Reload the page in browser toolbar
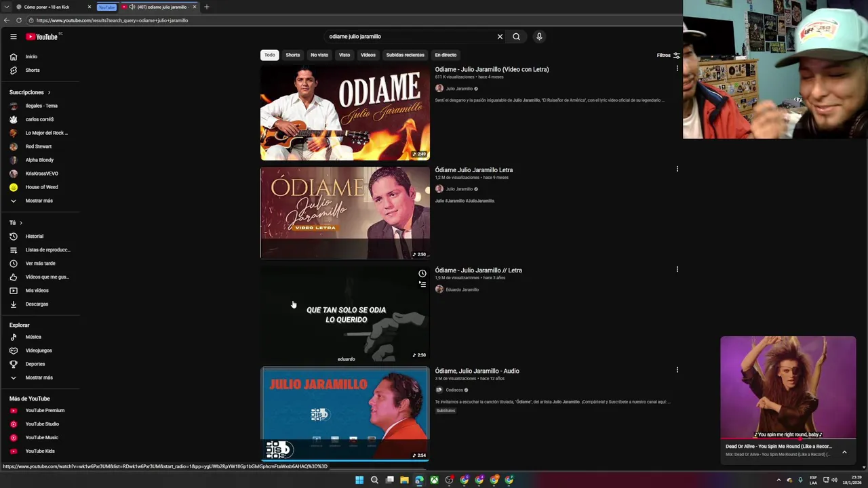The height and width of the screenshot is (488, 868). pos(18,20)
